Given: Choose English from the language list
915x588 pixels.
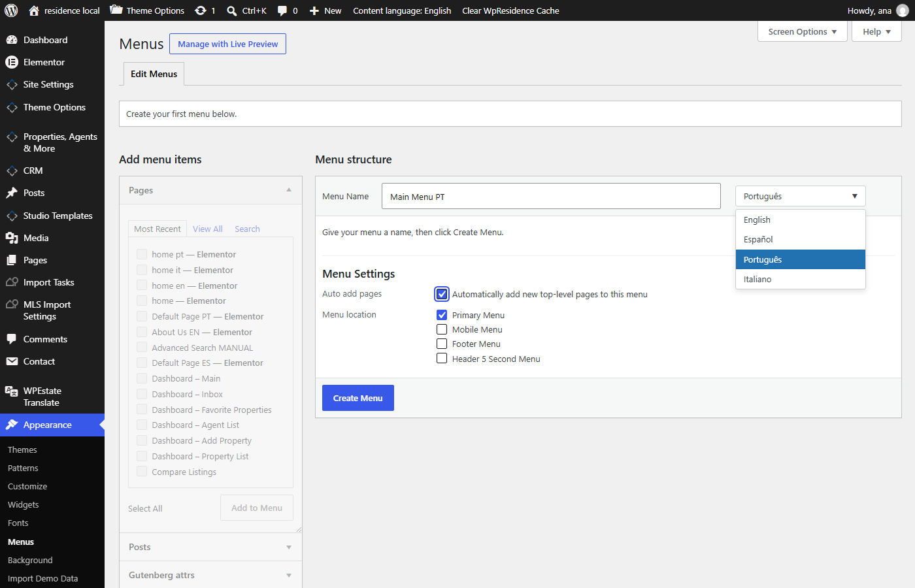Looking at the screenshot, I should (x=800, y=220).
